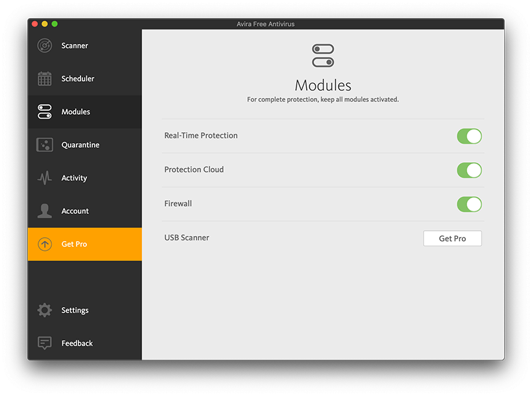The height and width of the screenshot is (396, 532).
Task: Click the Protection Cloud label
Action: coord(194,170)
